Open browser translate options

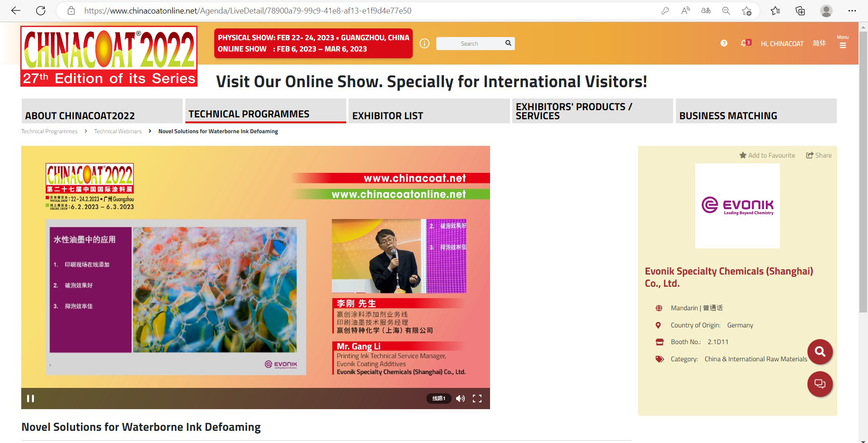[706, 11]
